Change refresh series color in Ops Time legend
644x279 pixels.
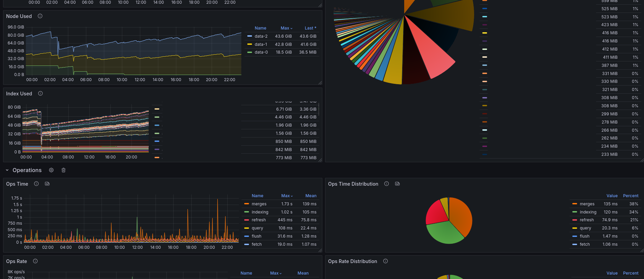pos(247,220)
